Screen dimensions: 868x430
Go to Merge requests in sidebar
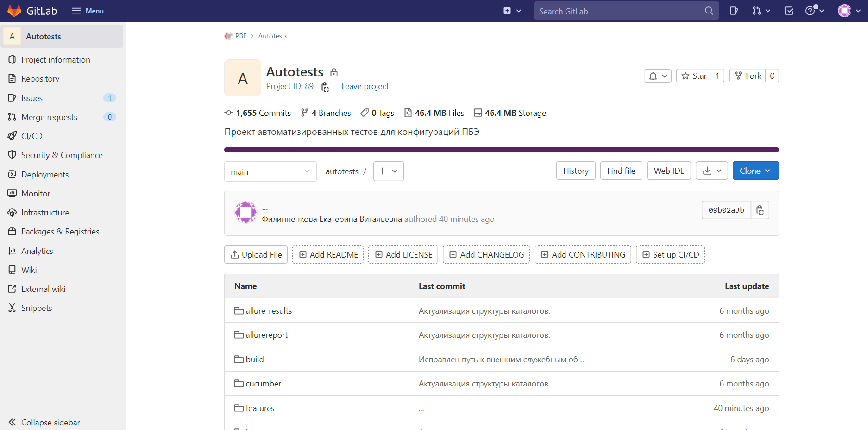(x=49, y=117)
